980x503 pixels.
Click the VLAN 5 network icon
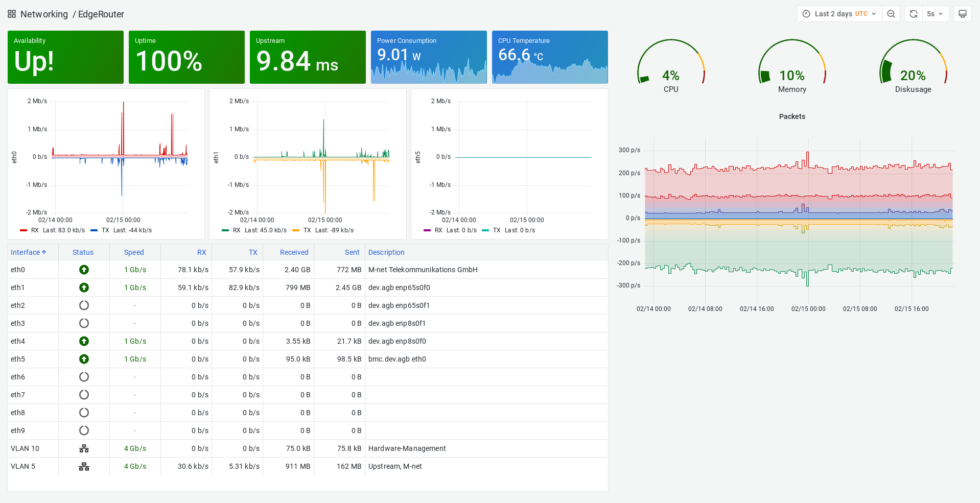click(84, 466)
